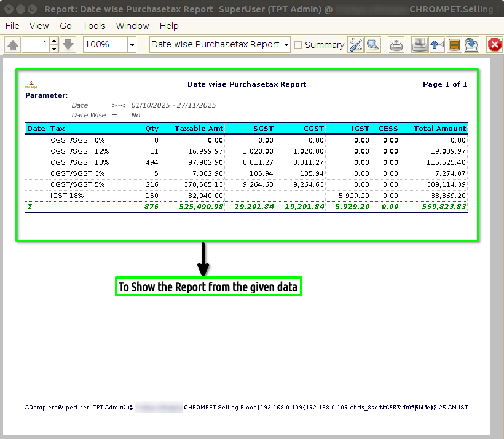
Task: Click the date range 01/10/2025 - 27/11/2025
Action: tap(173, 105)
